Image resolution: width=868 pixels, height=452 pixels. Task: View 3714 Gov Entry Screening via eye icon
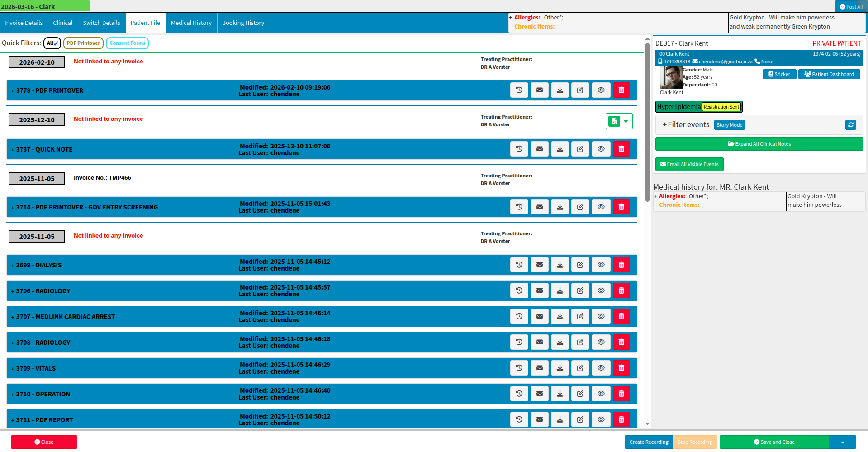pyautogui.click(x=601, y=207)
